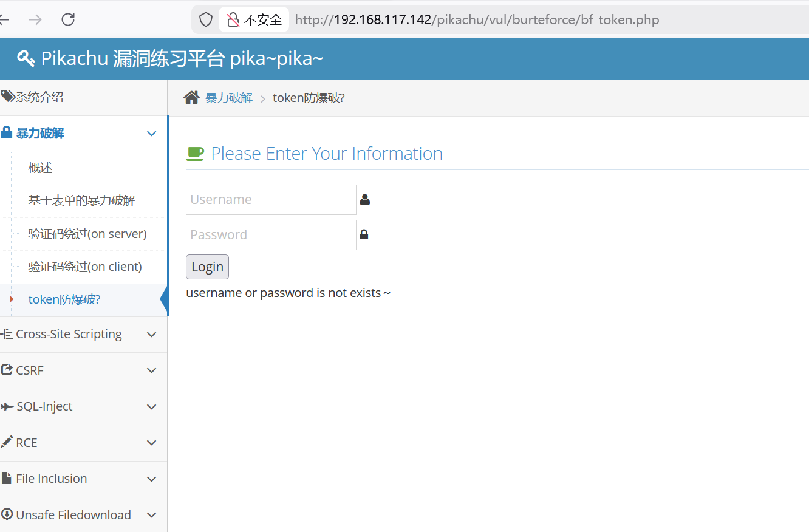
Task: Click the Cross-Site Scripting sidebar icon
Action: point(7,334)
